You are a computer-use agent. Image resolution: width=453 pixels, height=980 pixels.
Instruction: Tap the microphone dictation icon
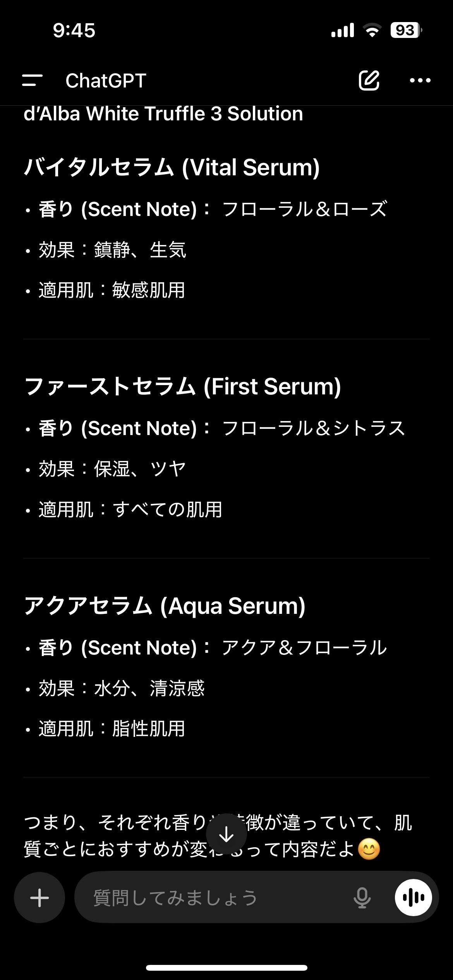click(362, 898)
